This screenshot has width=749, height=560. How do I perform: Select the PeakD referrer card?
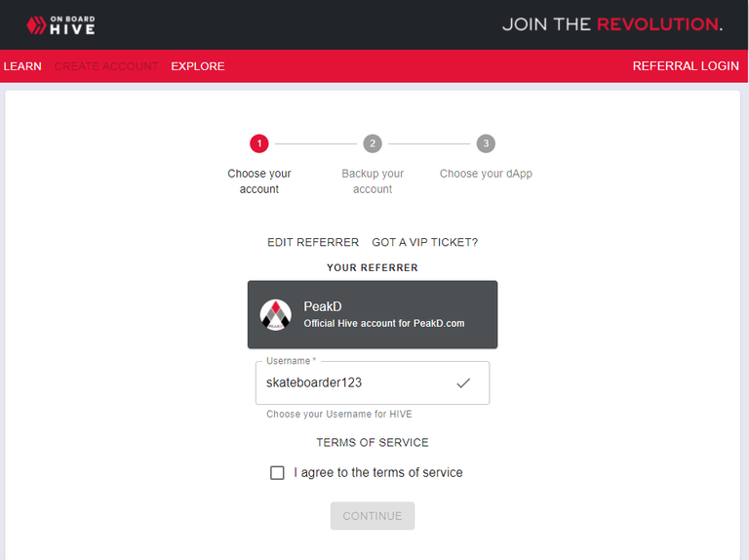(x=373, y=314)
